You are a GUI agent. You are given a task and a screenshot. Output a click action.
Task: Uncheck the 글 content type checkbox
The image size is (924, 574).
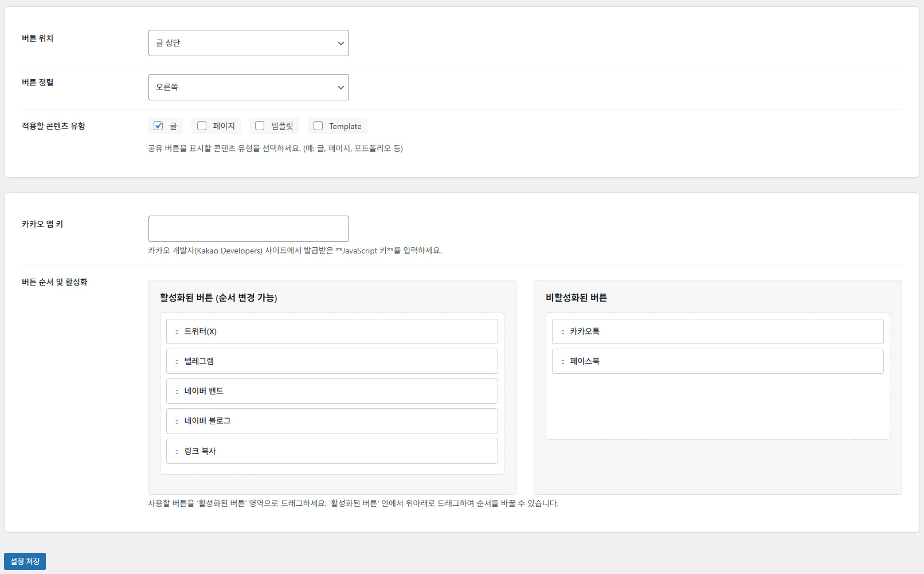[x=159, y=126]
